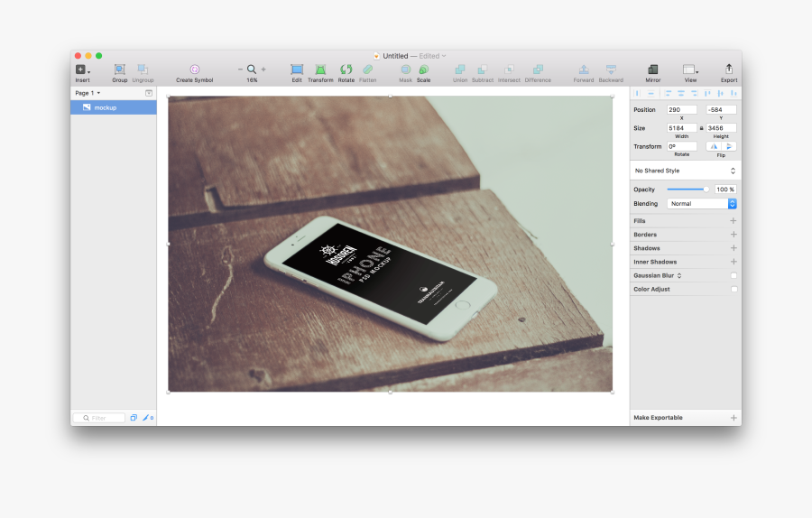Apply the Difference boolean operation

[x=538, y=69]
